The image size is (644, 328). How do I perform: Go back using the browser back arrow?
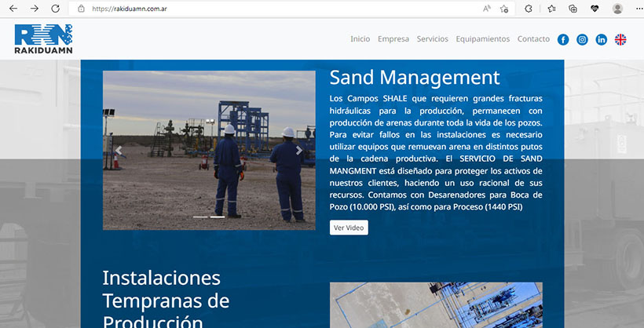[13, 9]
